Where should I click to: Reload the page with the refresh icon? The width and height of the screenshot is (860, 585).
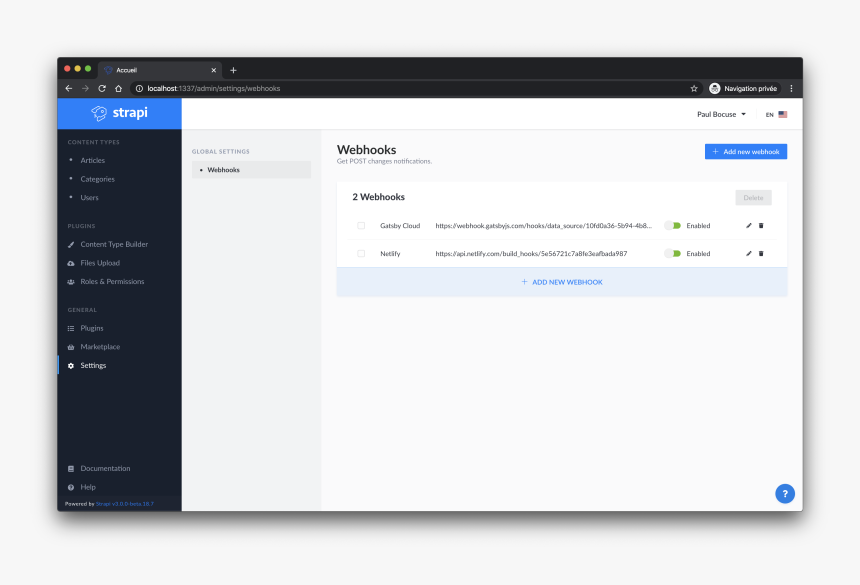102,88
